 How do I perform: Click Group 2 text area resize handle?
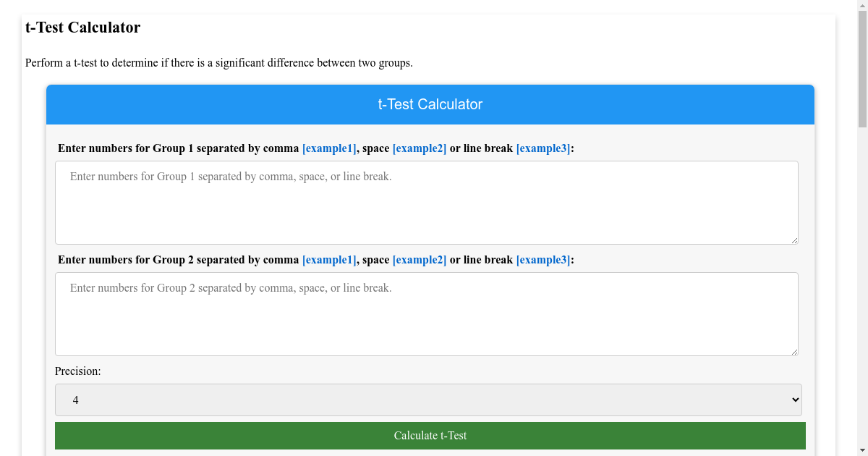click(794, 352)
